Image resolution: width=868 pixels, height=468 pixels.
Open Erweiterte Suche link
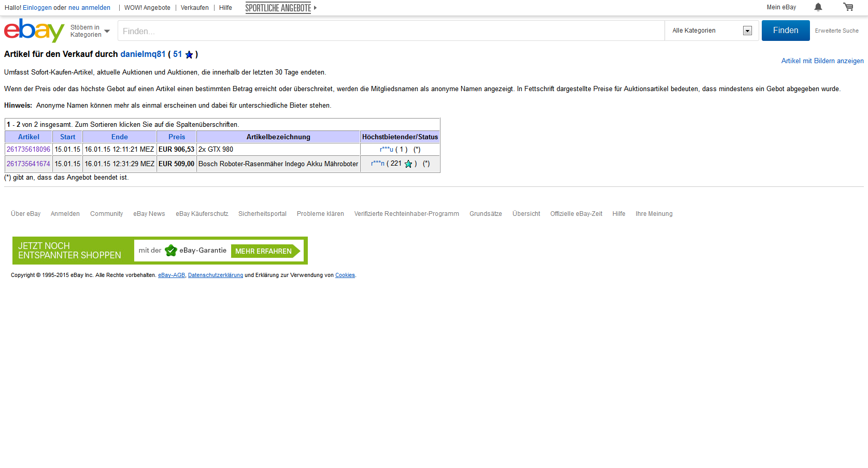836,31
